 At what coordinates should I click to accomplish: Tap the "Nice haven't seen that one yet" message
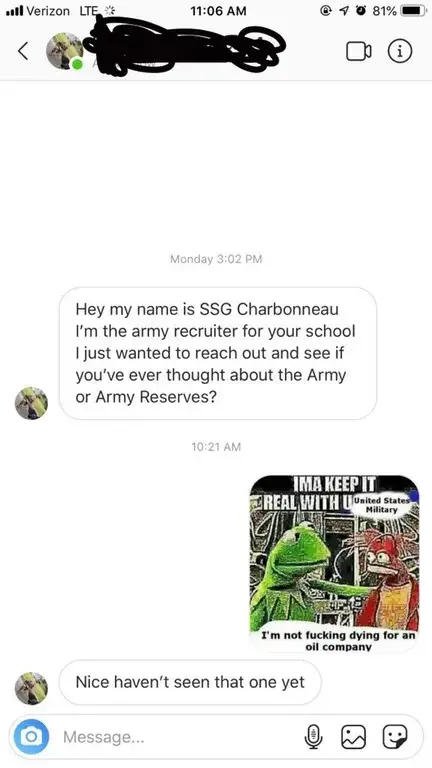click(x=190, y=682)
